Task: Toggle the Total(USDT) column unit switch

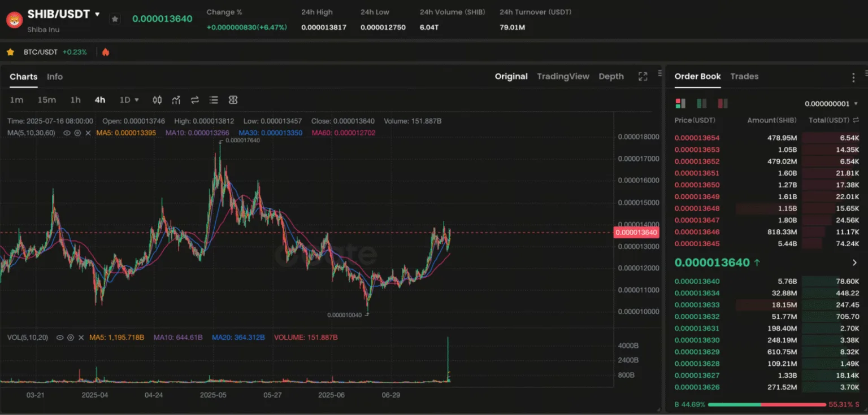Action: tap(856, 120)
